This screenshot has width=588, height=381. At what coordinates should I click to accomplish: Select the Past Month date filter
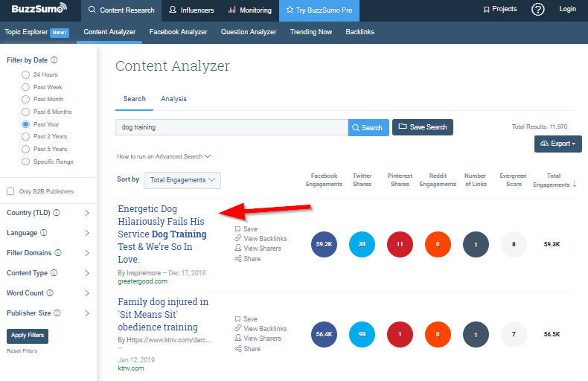coord(25,100)
